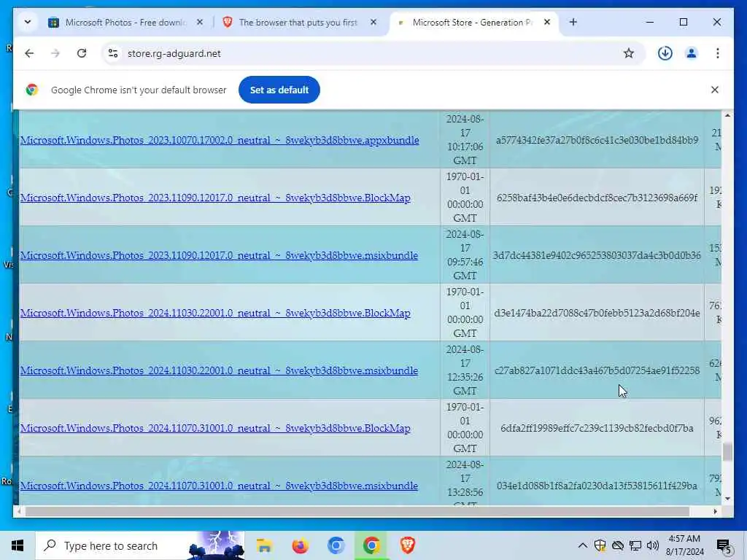This screenshot has width=747, height=560.
Task: Download Photos 2024.11030.22001.0 msixbundle link
Action: coord(219,370)
